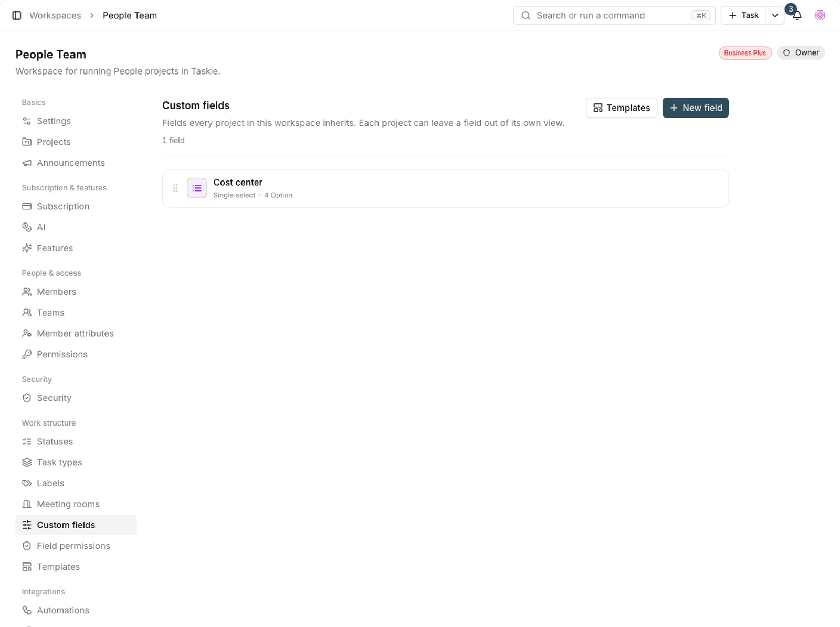The image size is (840, 627).
Task: Open the Templates button near New field
Action: tap(622, 108)
